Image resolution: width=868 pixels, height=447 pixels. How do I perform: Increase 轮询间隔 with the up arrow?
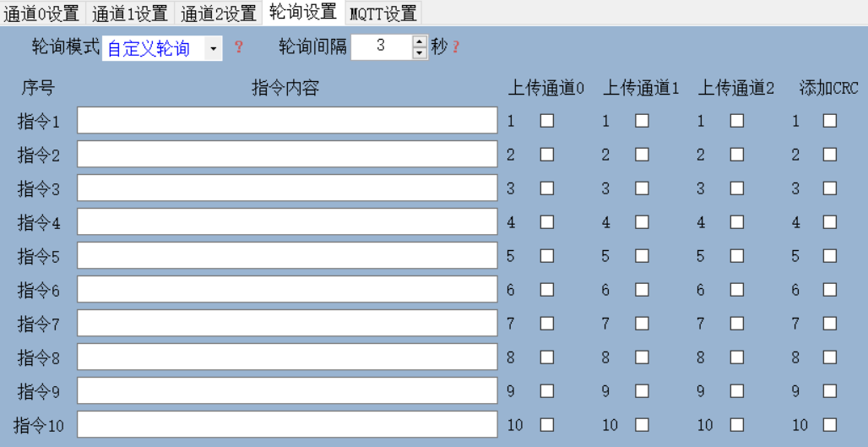pyautogui.click(x=420, y=41)
